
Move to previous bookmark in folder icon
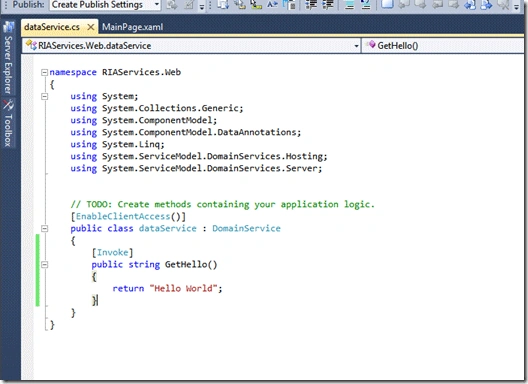pyautogui.click(x=437, y=5)
